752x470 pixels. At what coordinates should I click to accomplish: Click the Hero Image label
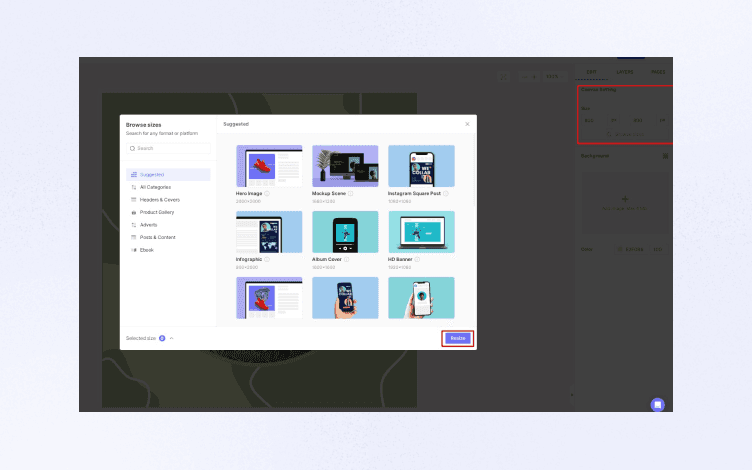(x=249, y=194)
